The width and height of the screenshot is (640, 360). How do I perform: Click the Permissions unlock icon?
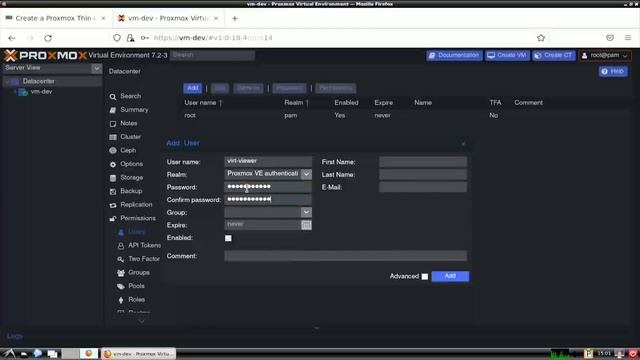pos(113,219)
